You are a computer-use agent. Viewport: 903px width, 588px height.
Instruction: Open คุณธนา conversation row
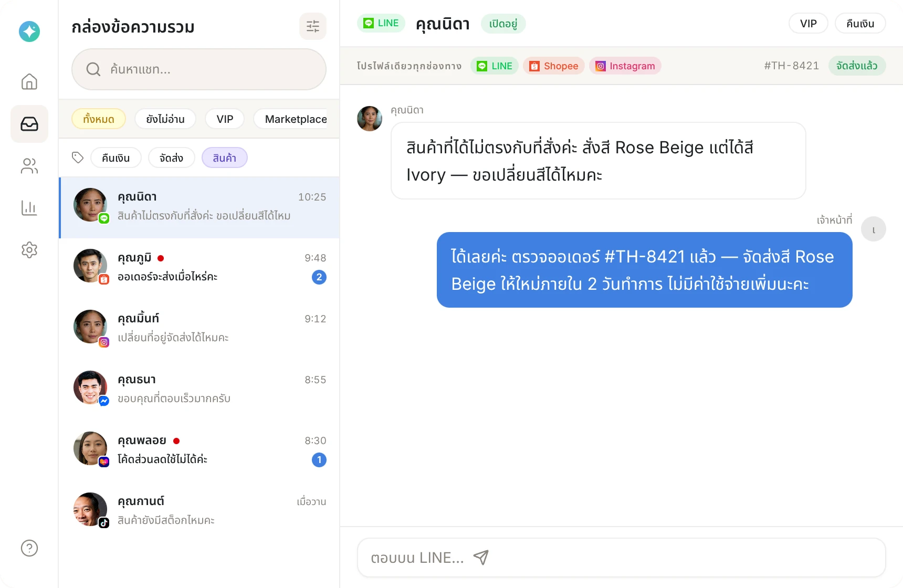click(x=199, y=391)
